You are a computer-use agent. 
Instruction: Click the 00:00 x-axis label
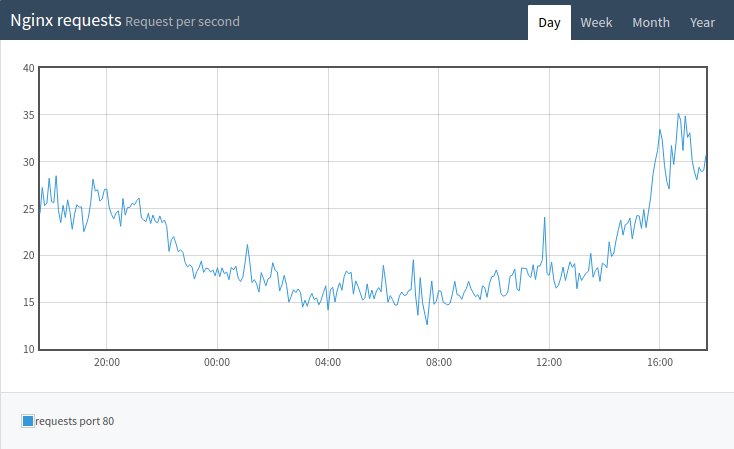point(217,362)
